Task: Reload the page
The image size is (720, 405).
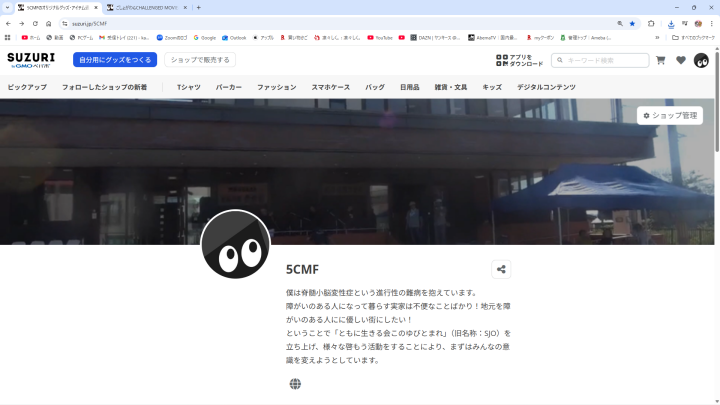Action: [35, 23]
